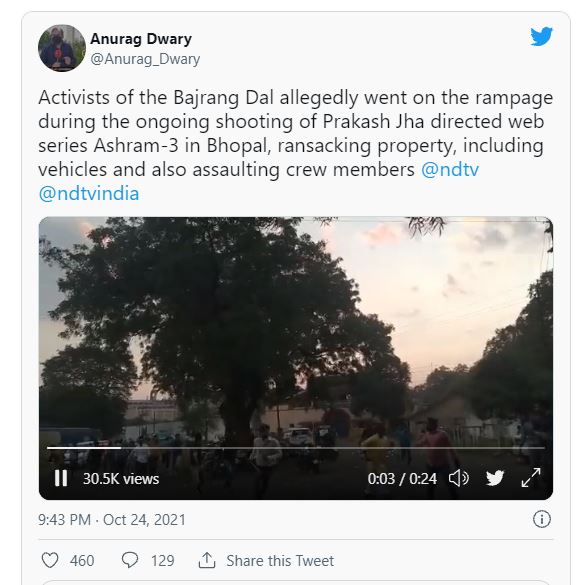Pause the video playback

click(61, 478)
